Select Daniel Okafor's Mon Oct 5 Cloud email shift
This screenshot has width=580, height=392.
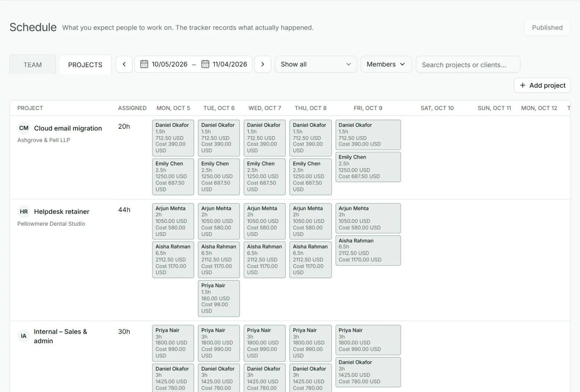(173, 138)
